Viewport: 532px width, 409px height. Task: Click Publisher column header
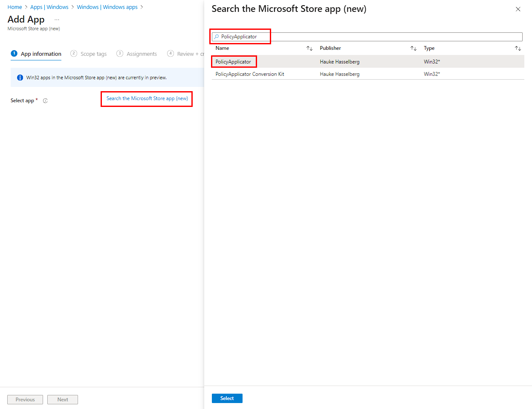[x=330, y=48]
